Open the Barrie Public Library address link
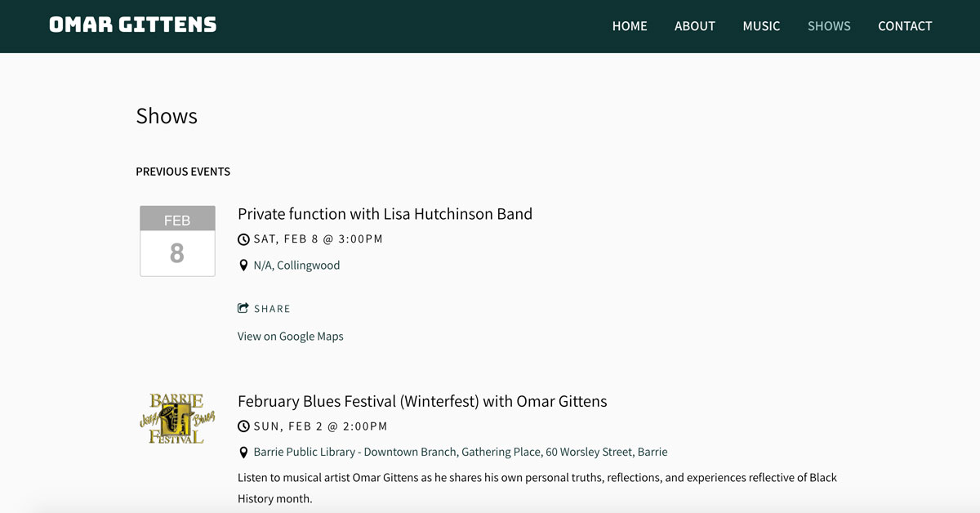This screenshot has width=980, height=513. tap(461, 452)
